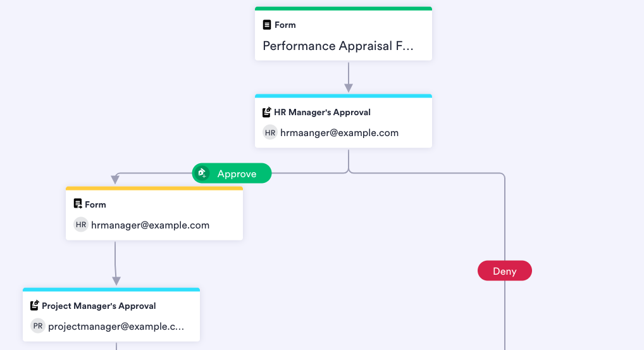
Task: Click the PR avatar on the project manager node
Action: (x=38, y=327)
